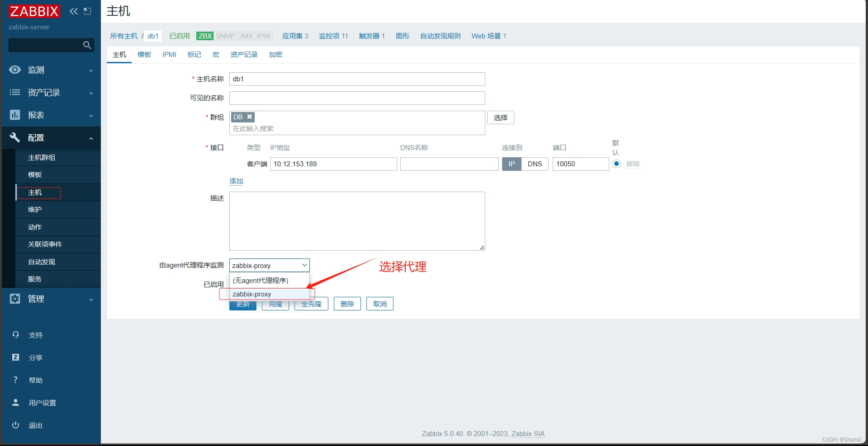Click the 可见的名称 input field
Screen dimensions: 868x446
357,98
